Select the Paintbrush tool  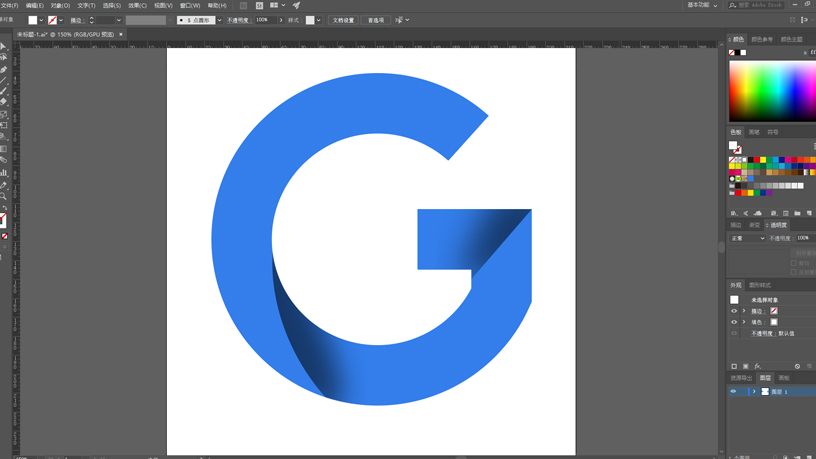(3, 91)
